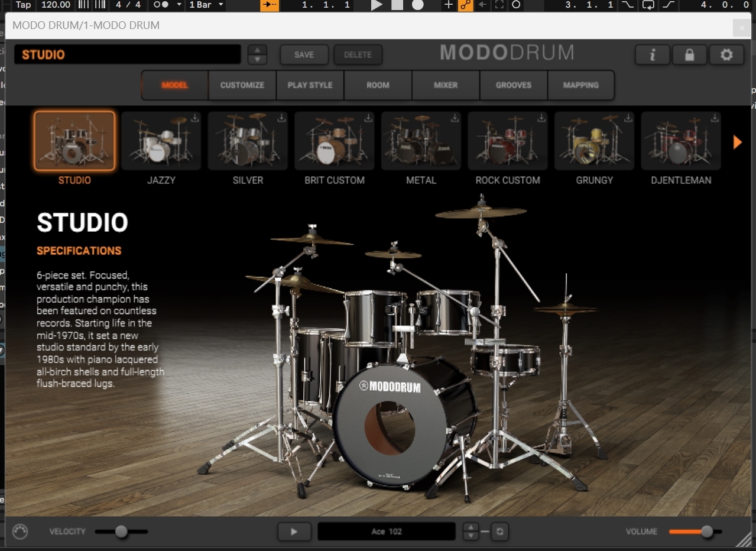
Task: Toggle the metronome circles icon
Action: point(161,5)
